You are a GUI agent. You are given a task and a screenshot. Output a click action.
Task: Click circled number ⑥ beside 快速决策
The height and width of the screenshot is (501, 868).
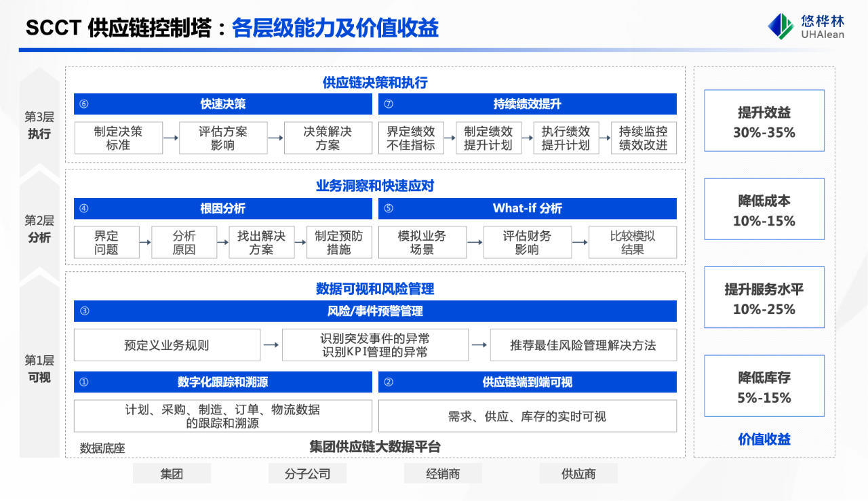(84, 104)
